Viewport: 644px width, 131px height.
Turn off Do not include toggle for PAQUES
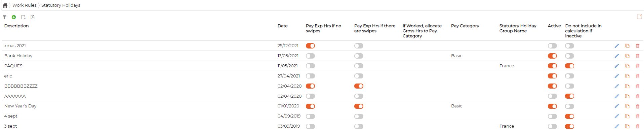click(x=569, y=66)
